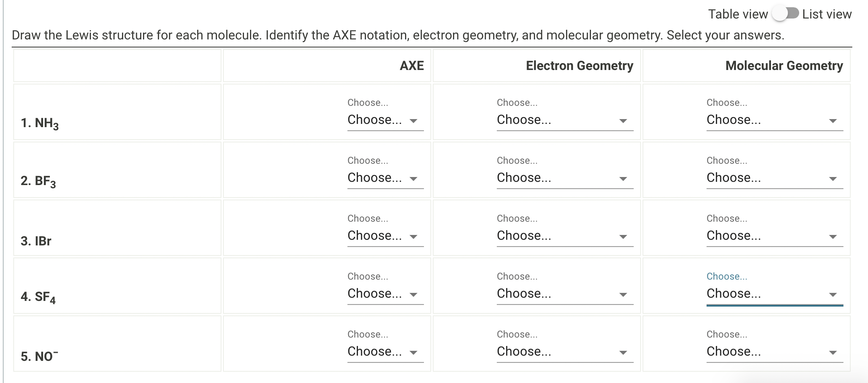868x383 pixels.
Task: Click the List view label
Action: (827, 14)
